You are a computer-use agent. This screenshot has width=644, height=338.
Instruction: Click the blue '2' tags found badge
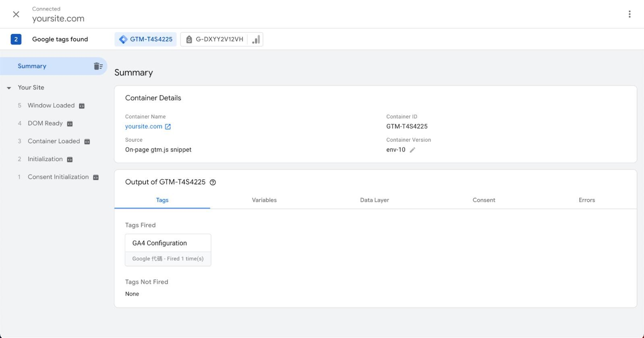pyautogui.click(x=16, y=39)
